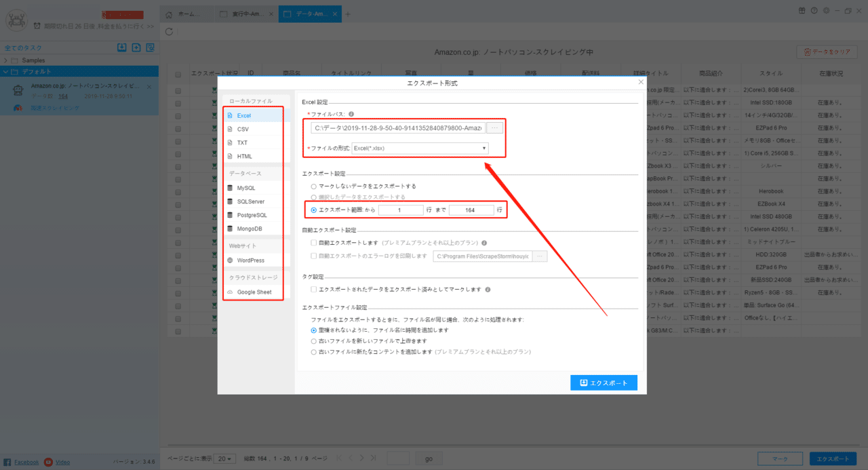
Task: Open help question mark icon
Action: [x=814, y=10]
